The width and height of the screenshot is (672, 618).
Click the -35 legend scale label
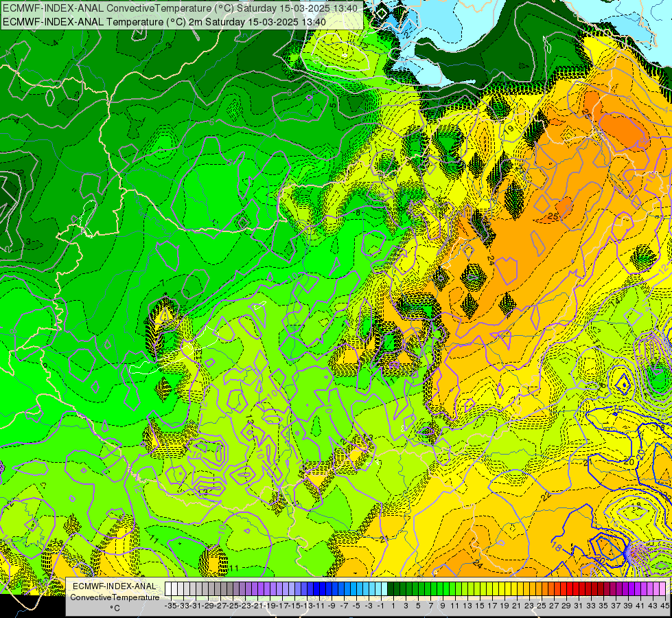coord(170,606)
